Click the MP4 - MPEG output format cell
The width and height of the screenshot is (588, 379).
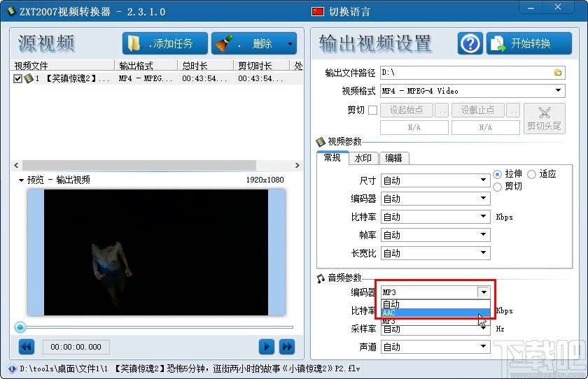[x=146, y=78]
